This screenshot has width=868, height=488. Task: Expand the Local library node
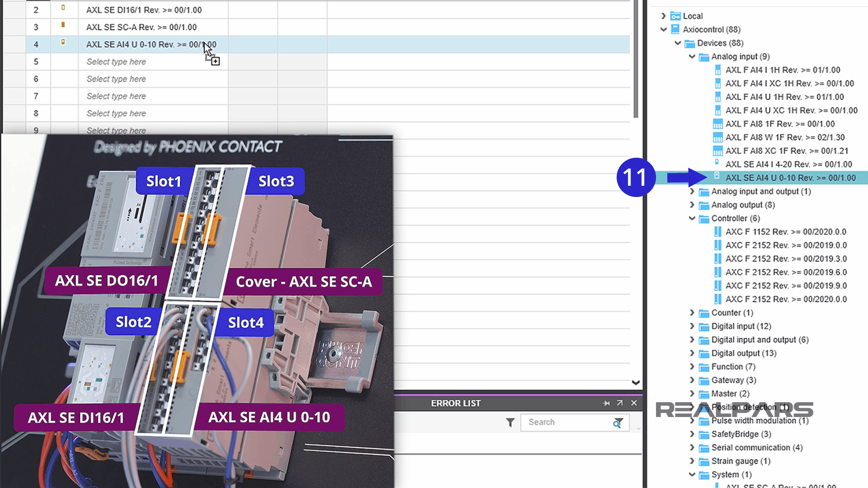(663, 16)
